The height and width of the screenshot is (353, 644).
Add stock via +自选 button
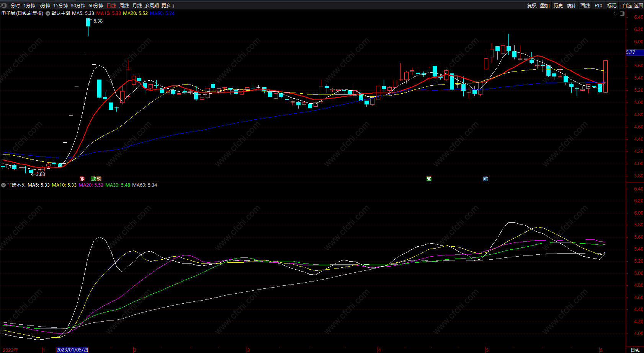point(626,6)
